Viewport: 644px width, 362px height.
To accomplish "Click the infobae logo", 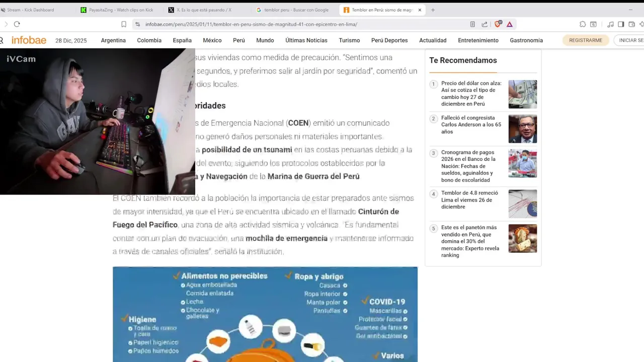I will [29, 40].
